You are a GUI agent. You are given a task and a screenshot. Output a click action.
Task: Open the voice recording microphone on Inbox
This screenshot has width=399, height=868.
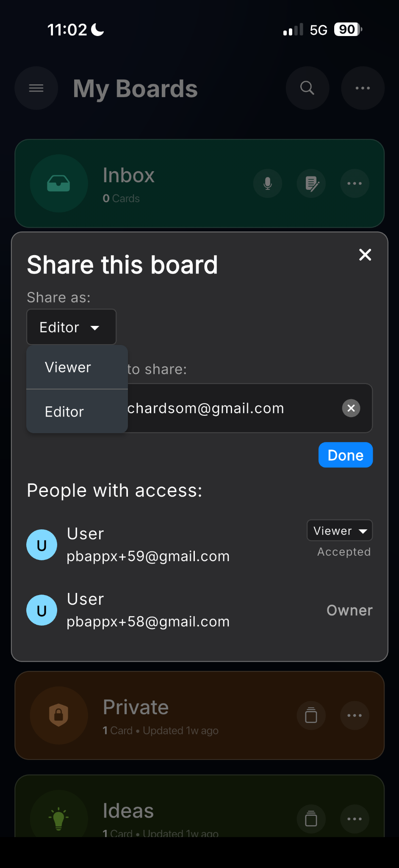coord(267,184)
